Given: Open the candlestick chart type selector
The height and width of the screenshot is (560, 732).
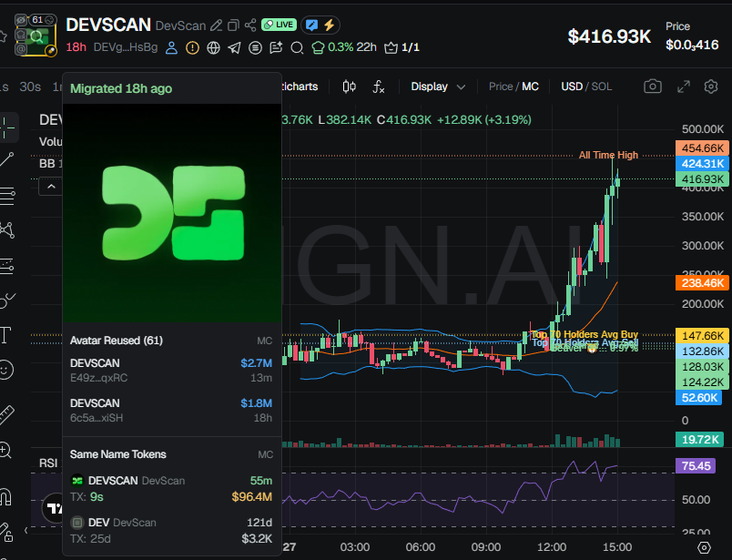Looking at the screenshot, I should (350, 87).
